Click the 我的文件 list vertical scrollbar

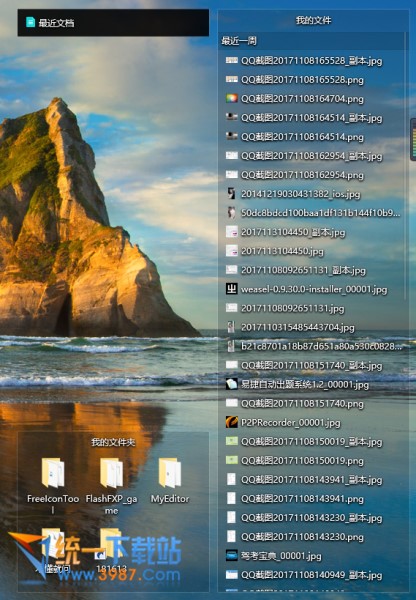405,165
